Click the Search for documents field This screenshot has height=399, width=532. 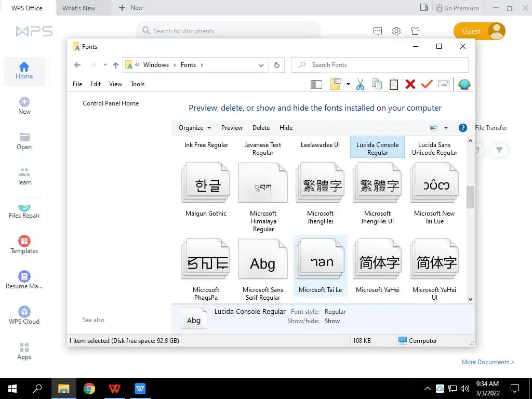coord(228,31)
